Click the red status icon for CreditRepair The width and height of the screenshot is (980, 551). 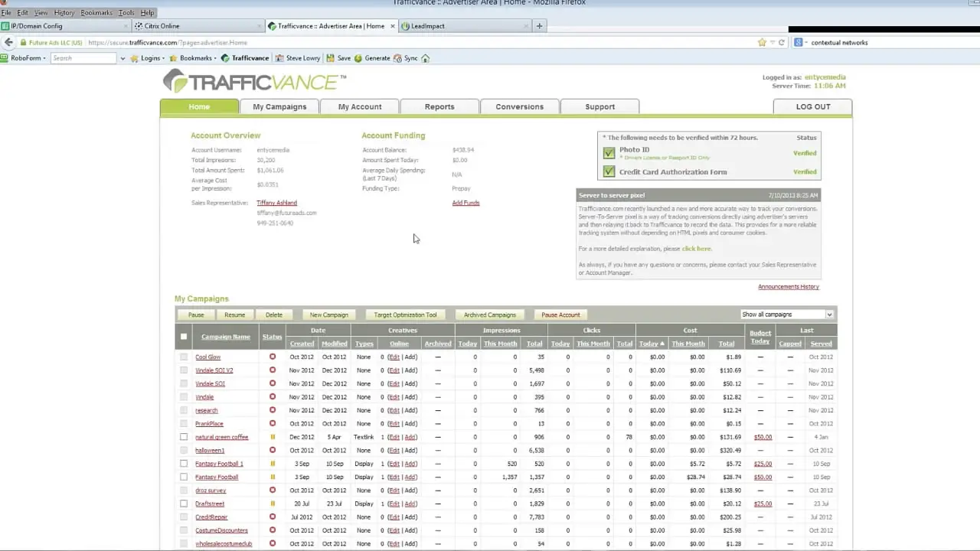[x=273, y=517]
